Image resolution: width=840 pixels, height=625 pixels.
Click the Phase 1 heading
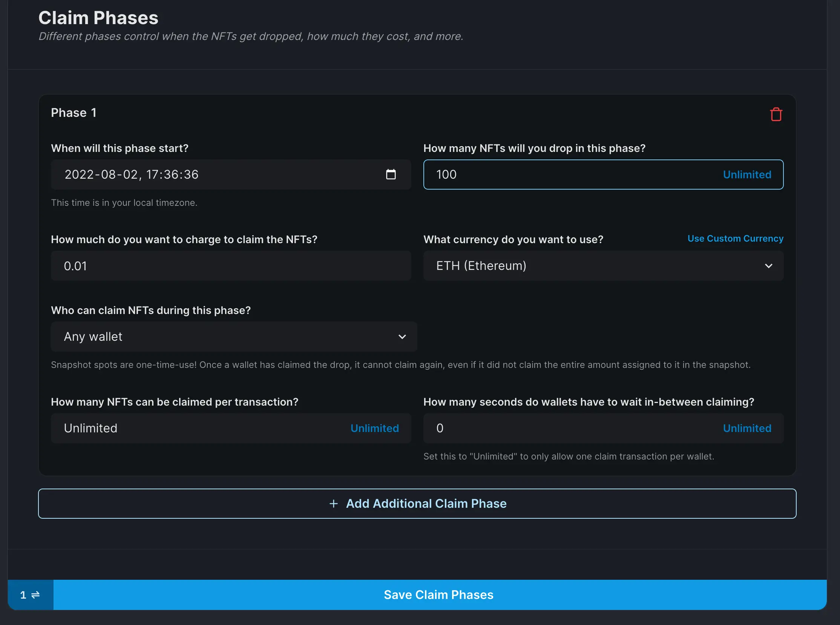(74, 113)
